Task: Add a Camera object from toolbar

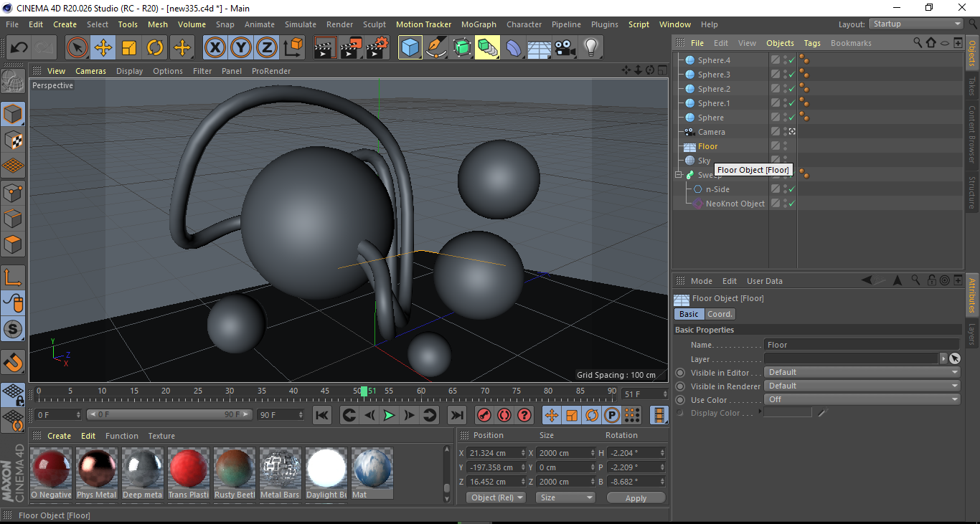Action: 565,48
